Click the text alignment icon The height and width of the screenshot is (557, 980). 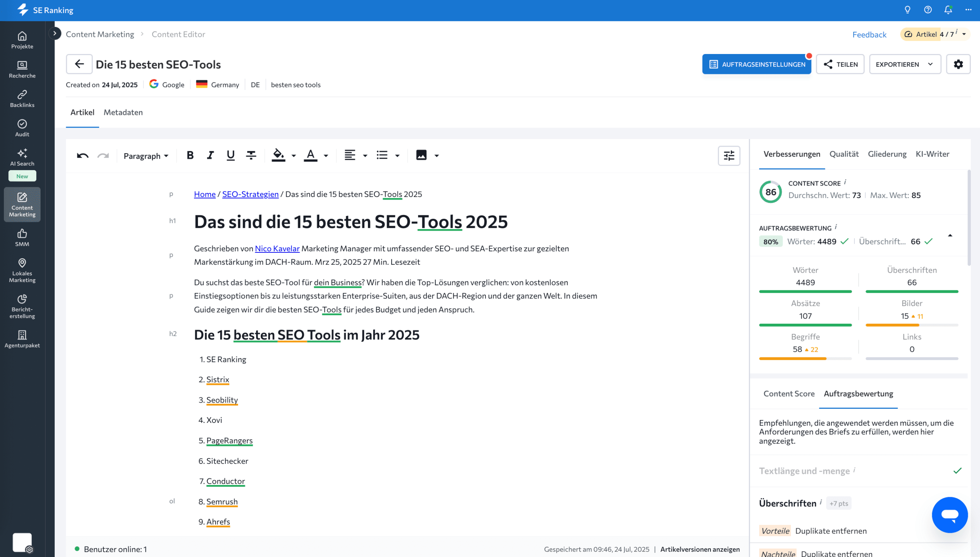[350, 155]
